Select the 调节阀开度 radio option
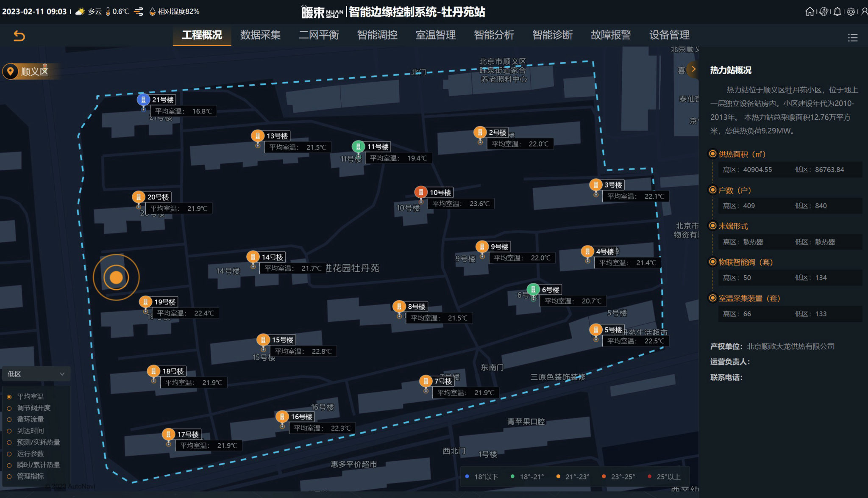This screenshot has height=498, width=868. 9,408
